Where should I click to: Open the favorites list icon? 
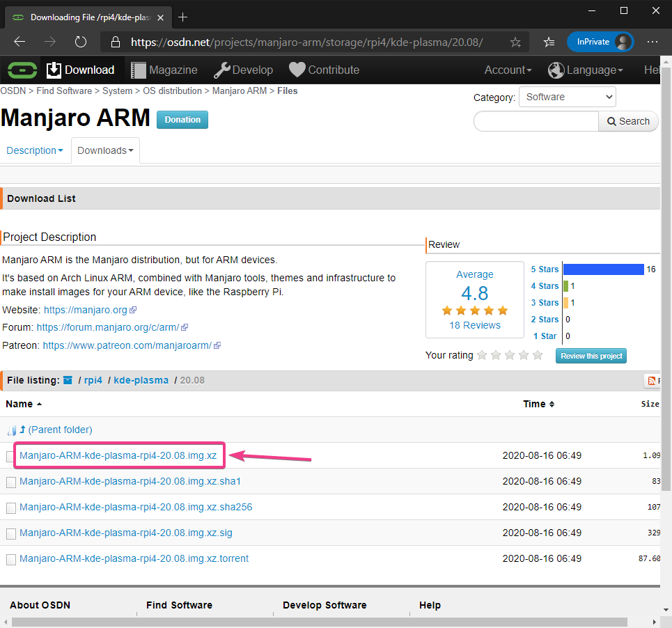click(549, 42)
